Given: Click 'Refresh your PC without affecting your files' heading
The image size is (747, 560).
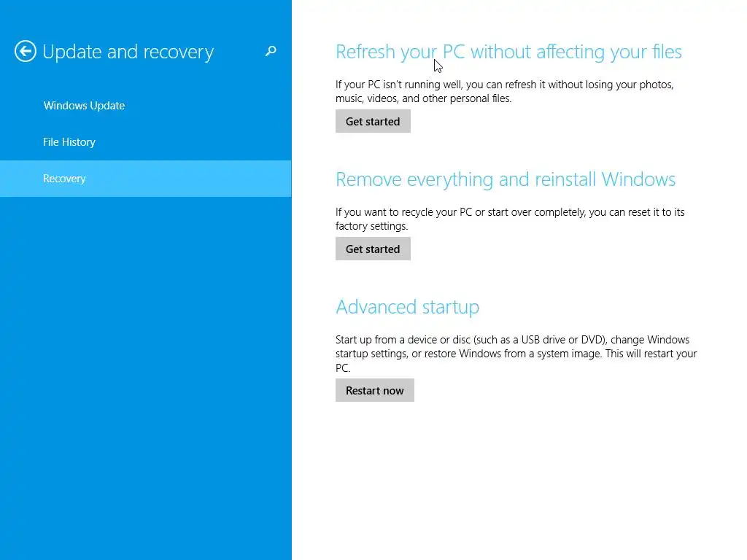Looking at the screenshot, I should tap(508, 52).
